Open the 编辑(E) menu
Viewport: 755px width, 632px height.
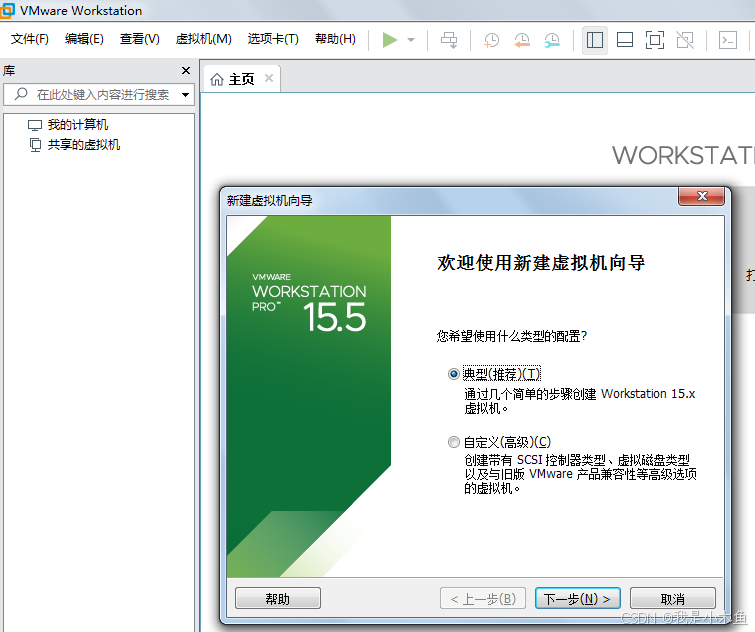point(84,39)
